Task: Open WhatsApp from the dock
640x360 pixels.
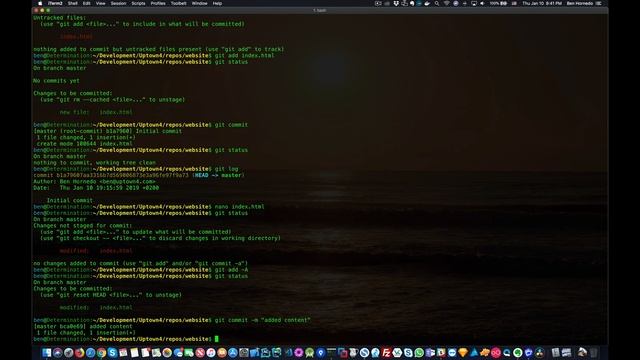Action: pos(419,353)
